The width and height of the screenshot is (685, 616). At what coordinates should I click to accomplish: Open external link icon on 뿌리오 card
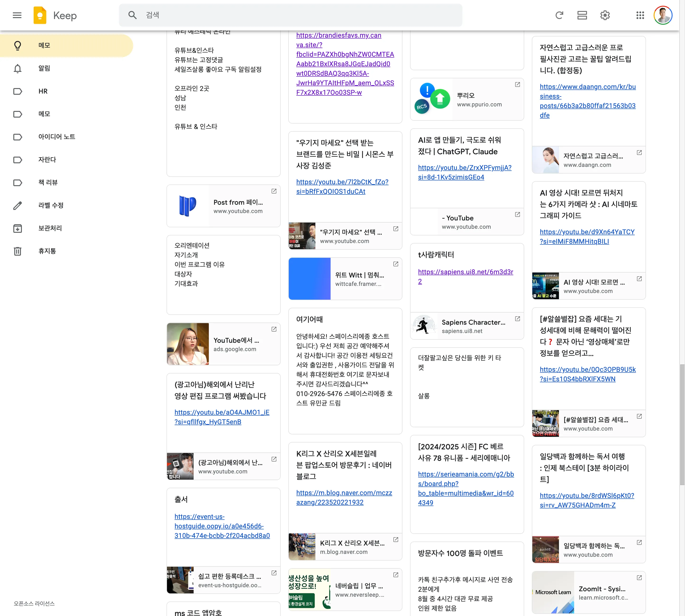[517, 84]
